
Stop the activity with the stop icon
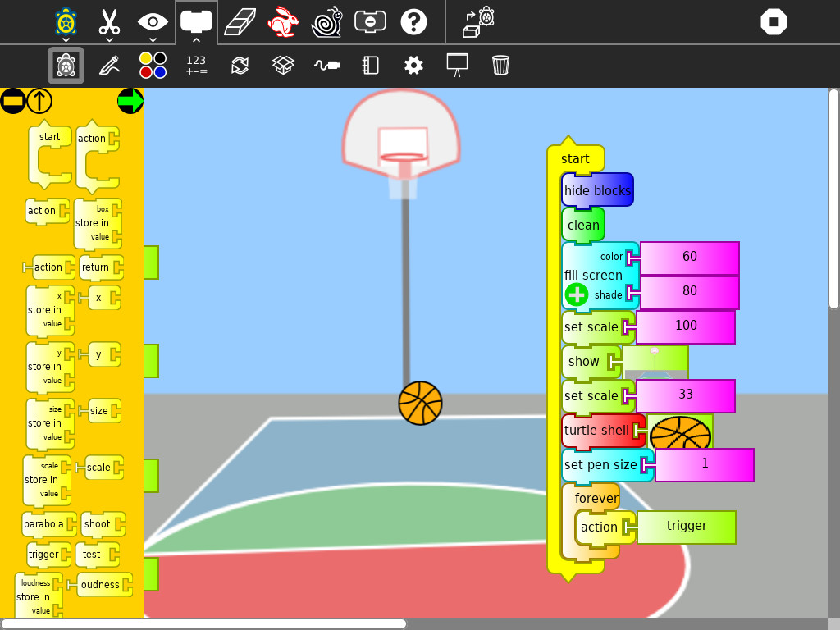click(x=774, y=22)
